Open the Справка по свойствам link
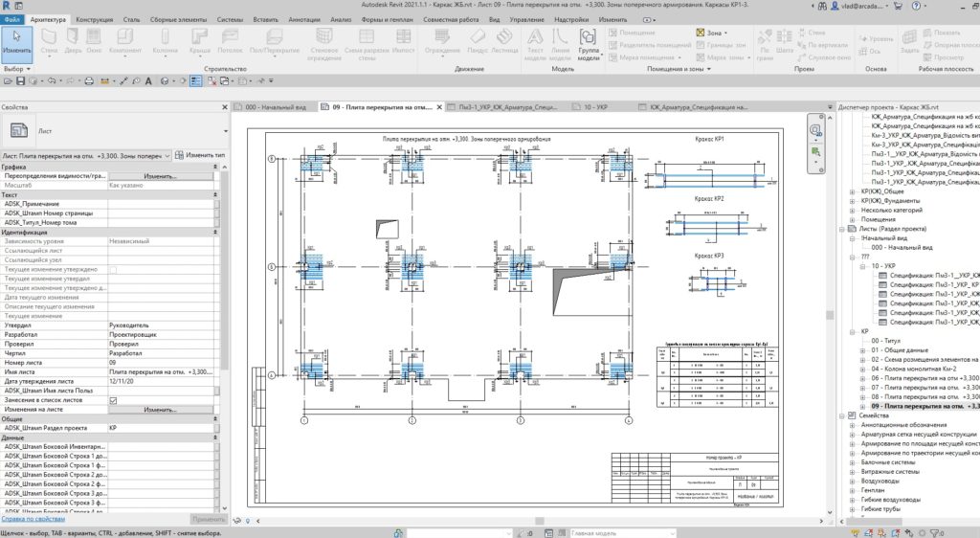 34,518
